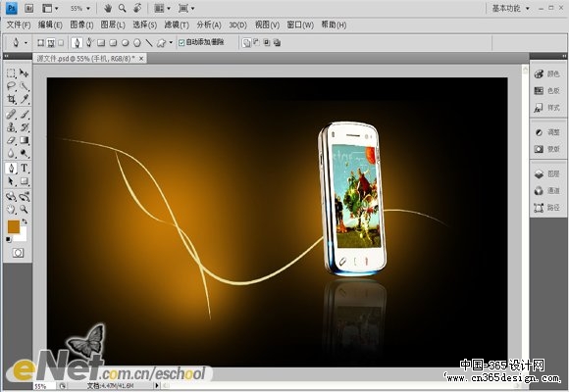Select the Brush tool
Image resolution: width=569 pixels, height=392 pixels.
[25, 115]
